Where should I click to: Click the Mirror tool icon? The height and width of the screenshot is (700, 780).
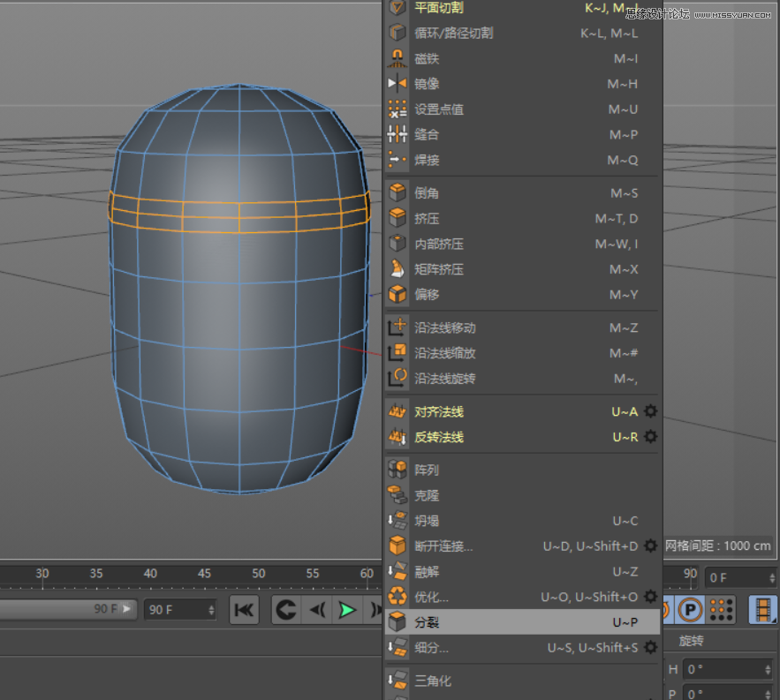point(398,84)
